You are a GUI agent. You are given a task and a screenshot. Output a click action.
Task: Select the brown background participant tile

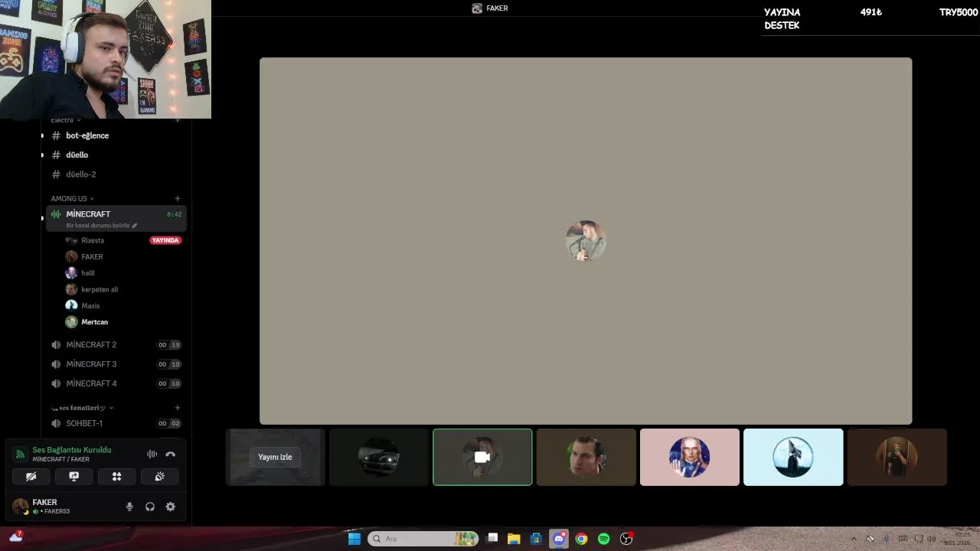point(897,457)
